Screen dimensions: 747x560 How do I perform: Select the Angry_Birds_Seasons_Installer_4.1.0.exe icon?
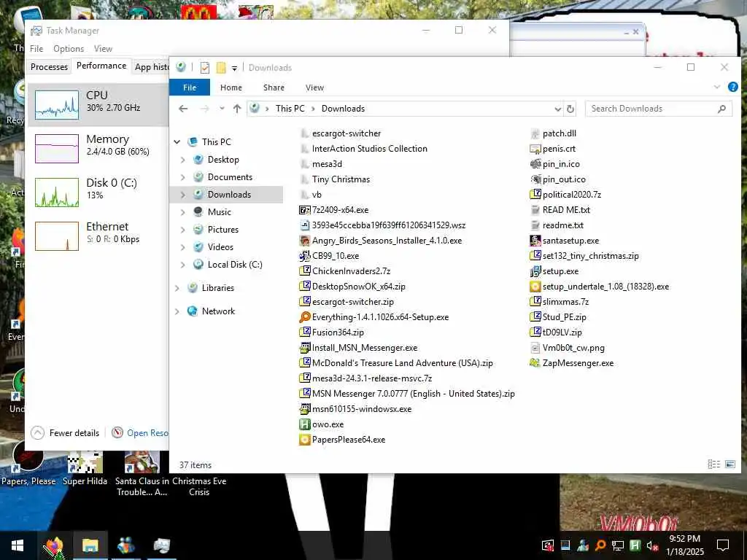[304, 241]
